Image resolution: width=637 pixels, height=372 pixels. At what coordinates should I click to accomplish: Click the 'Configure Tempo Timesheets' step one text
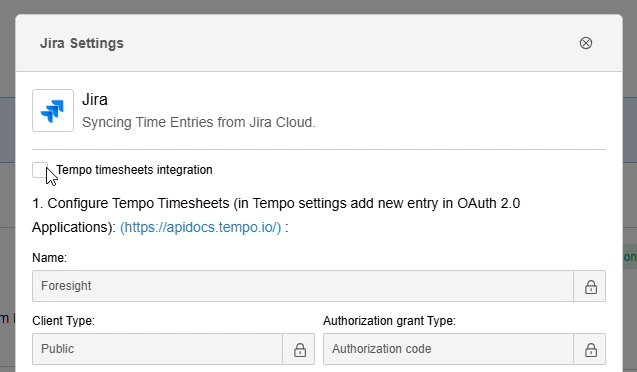(276, 203)
